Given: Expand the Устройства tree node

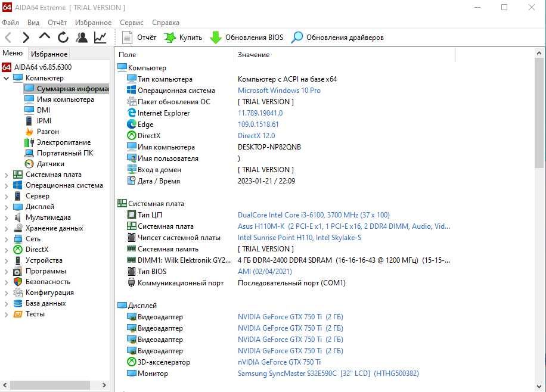Looking at the screenshot, I should tap(6, 260).
